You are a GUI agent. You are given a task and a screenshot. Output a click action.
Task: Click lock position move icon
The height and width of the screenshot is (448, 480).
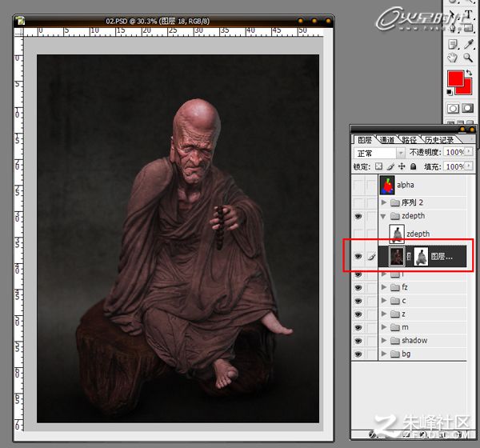point(402,166)
